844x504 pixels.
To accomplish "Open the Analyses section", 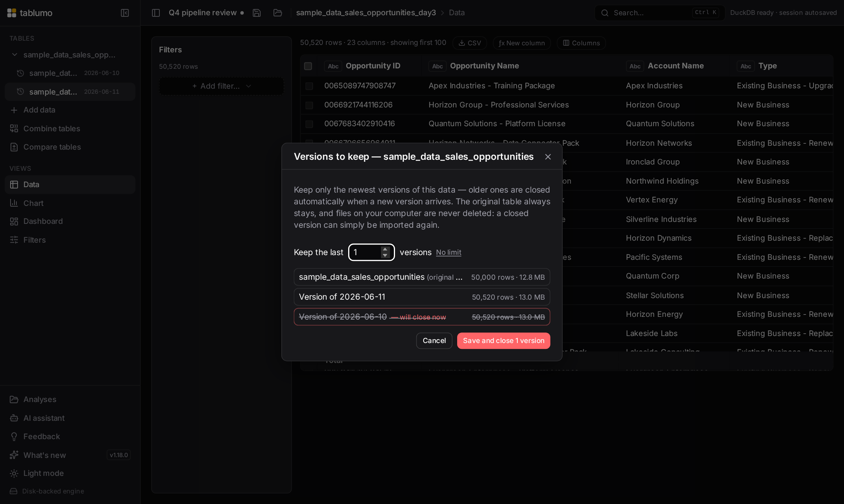I will [x=70, y=399].
